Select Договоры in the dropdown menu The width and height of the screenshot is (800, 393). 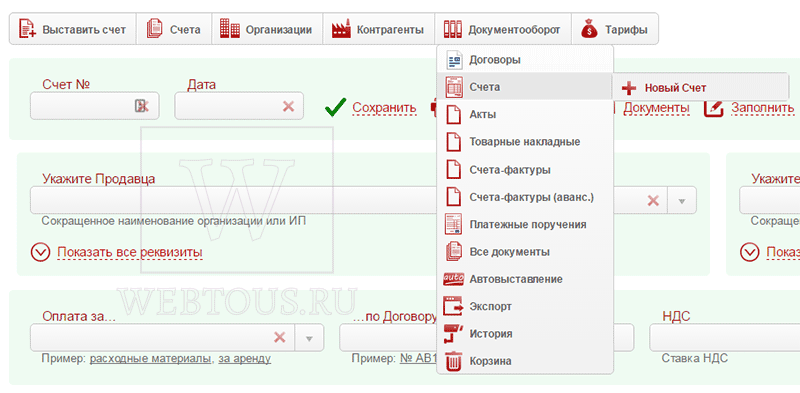(x=525, y=60)
